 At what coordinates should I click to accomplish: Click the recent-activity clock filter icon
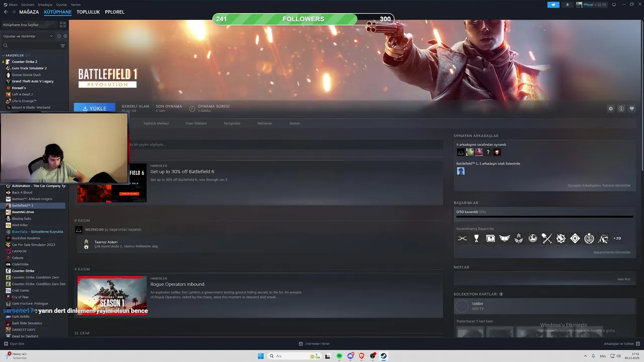click(59, 36)
